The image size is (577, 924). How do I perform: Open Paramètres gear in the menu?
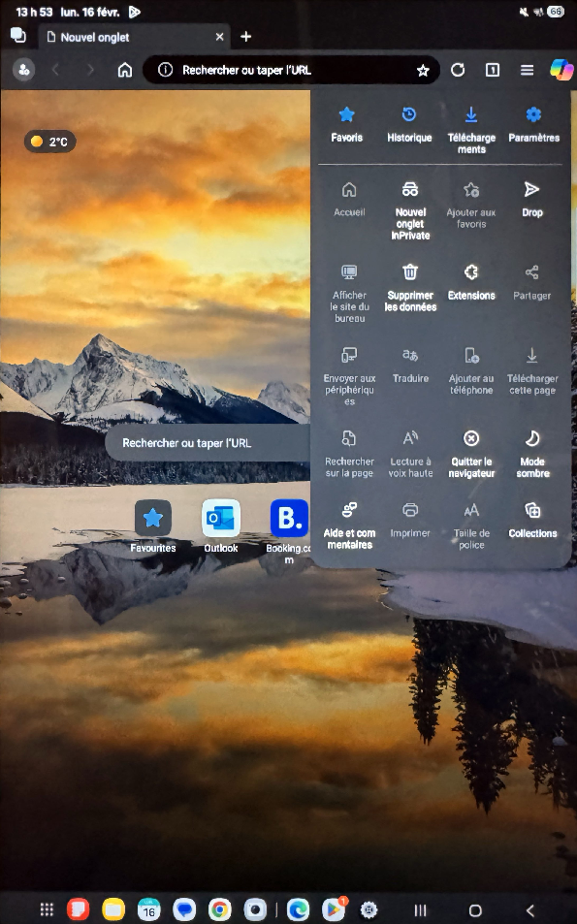pyautogui.click(x=533, y=124)
